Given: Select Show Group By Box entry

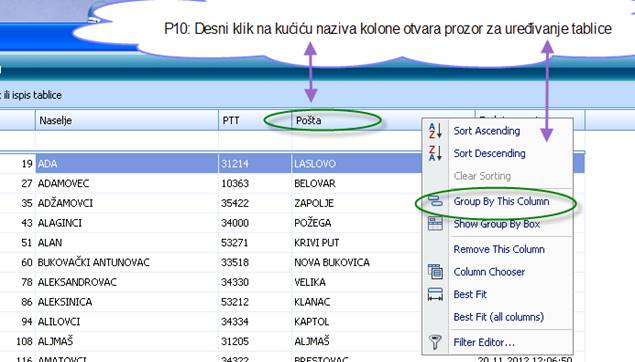Looking at the screenshot, I should tap(498, 224).
